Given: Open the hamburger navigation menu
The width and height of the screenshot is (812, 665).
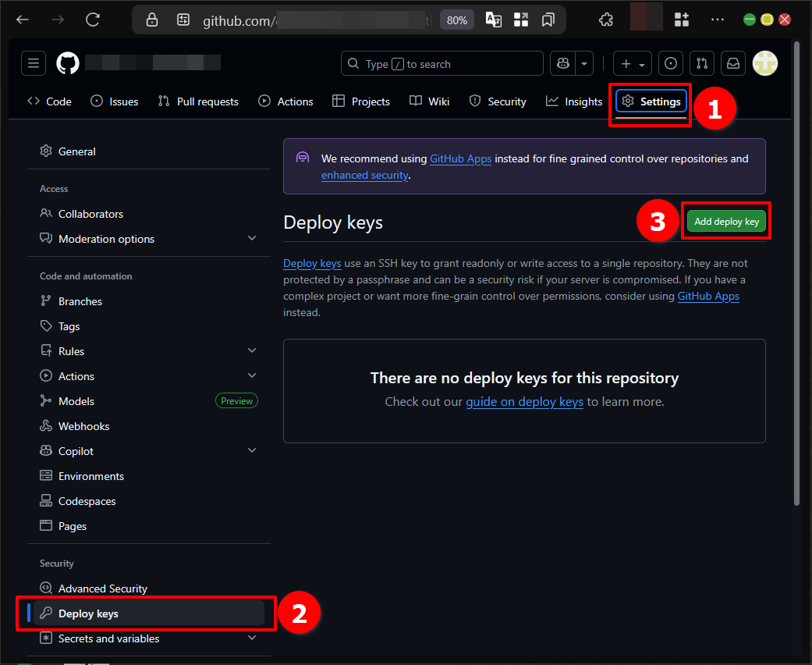Looking at the screenshot, I should click(x=34, y=64).
